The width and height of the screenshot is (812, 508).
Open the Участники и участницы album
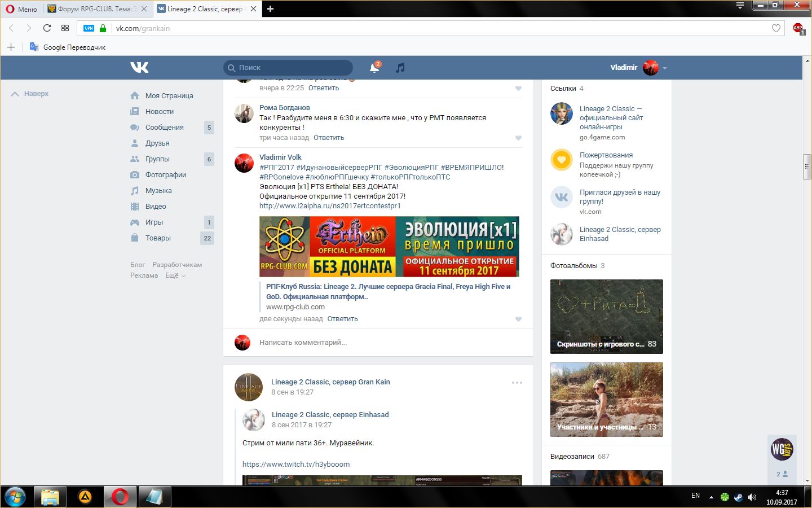tap(607, 400)
